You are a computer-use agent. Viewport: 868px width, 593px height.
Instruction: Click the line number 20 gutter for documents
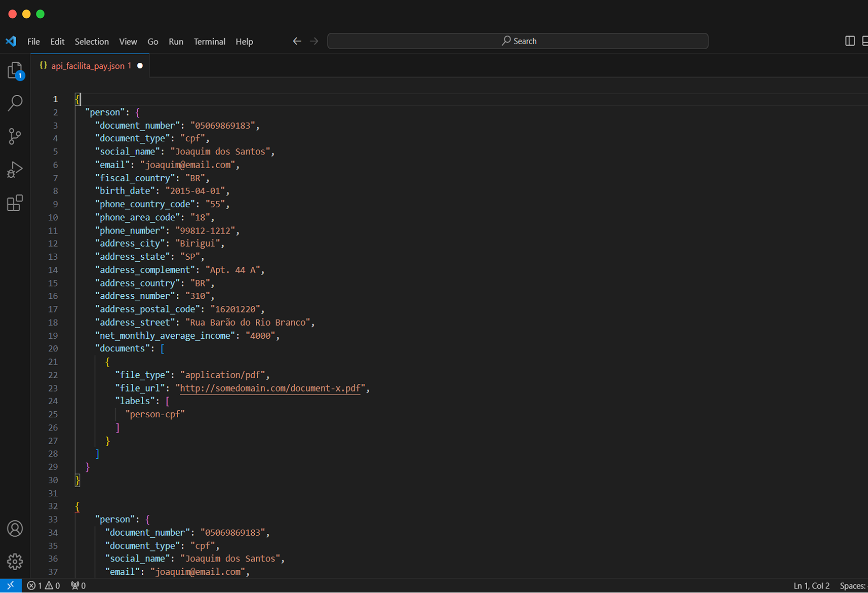point(53,348)
